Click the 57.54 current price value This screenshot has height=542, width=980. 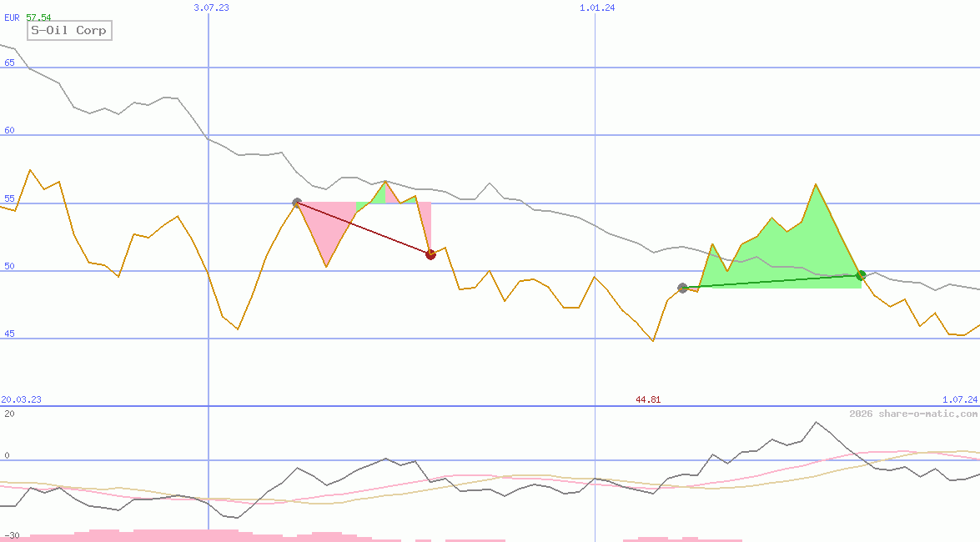click(x=38, y=18)
